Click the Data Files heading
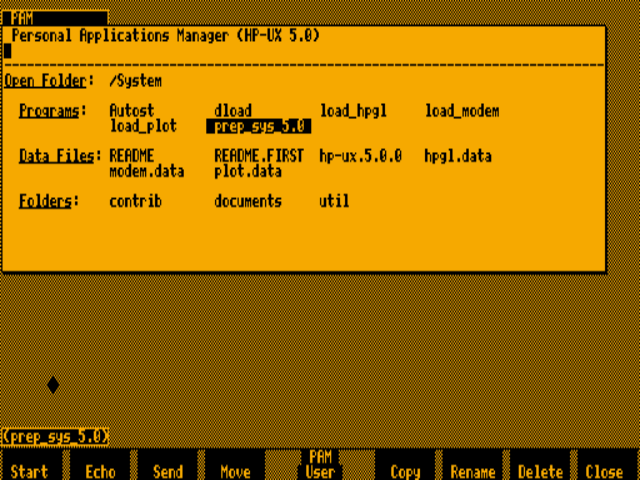Image resolution: width=640 pixels, height=480 pixels. [60, 156]
